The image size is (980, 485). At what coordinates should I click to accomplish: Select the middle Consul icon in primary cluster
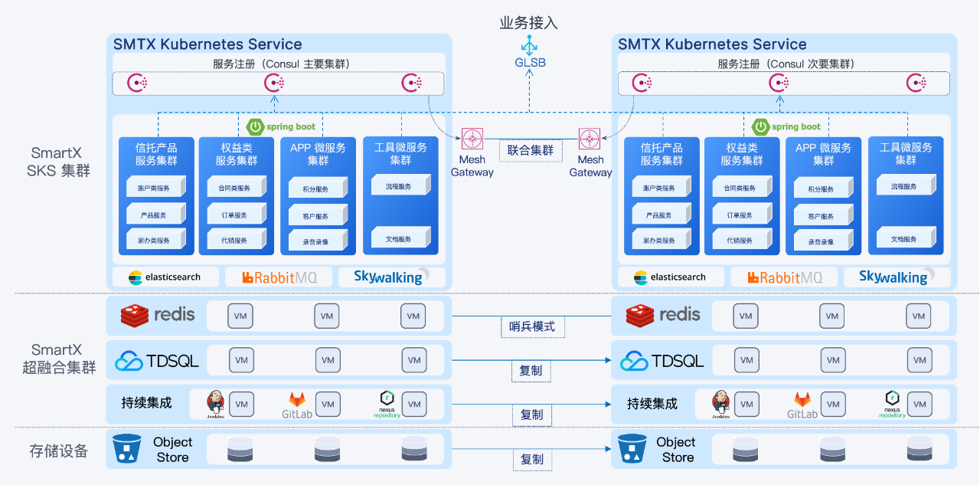pyautogui.click(x=274, y=83)
